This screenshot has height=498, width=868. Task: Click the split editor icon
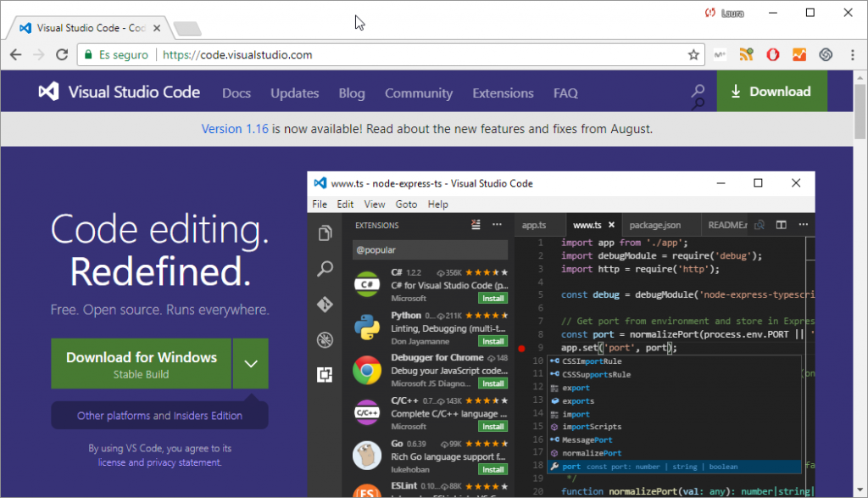tap(781, 224)
